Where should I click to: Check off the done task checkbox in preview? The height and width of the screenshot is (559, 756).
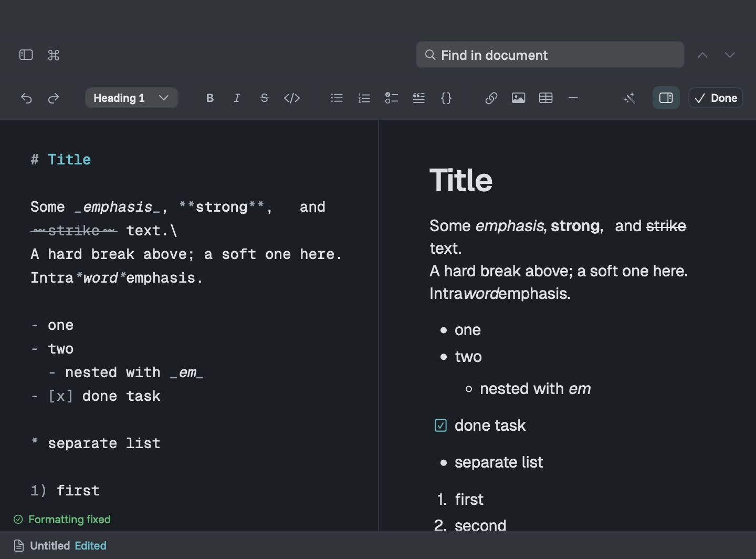tap(441, 426)
